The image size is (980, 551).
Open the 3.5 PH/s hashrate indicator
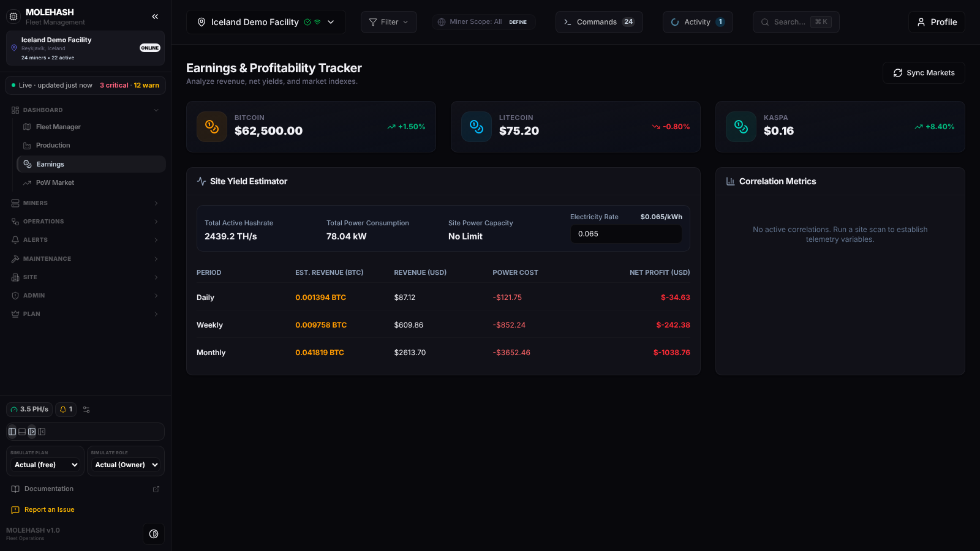pyautogui.click(x=29, y=410)
